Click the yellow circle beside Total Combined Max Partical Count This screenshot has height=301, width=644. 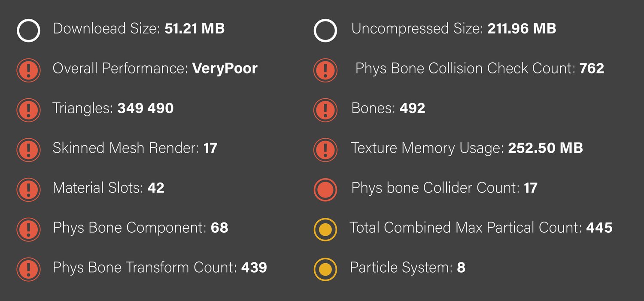pyautogui.click(x=325, y=229)
